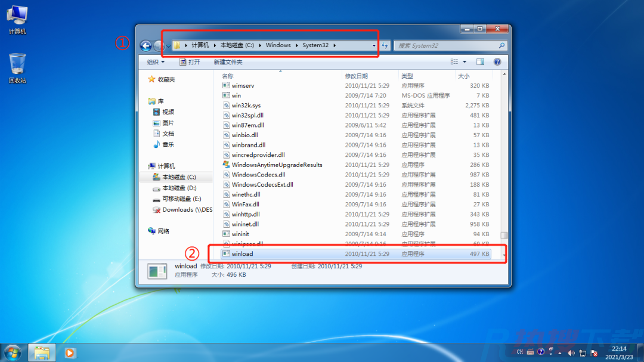The width and height of the screenshot is (644, 362).
Task: Click the WindowsAnytimeUpgradeResults file icon
Action: click(226, 165)
